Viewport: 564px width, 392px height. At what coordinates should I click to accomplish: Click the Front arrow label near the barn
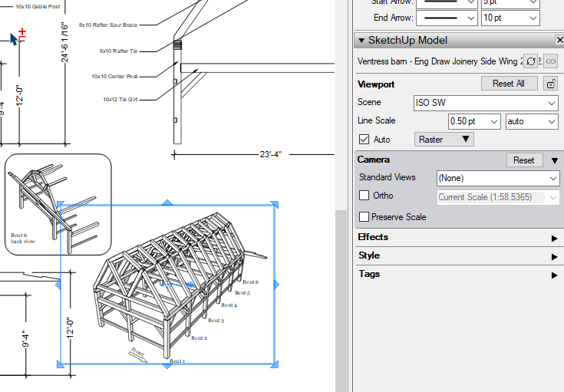[138, 354]
